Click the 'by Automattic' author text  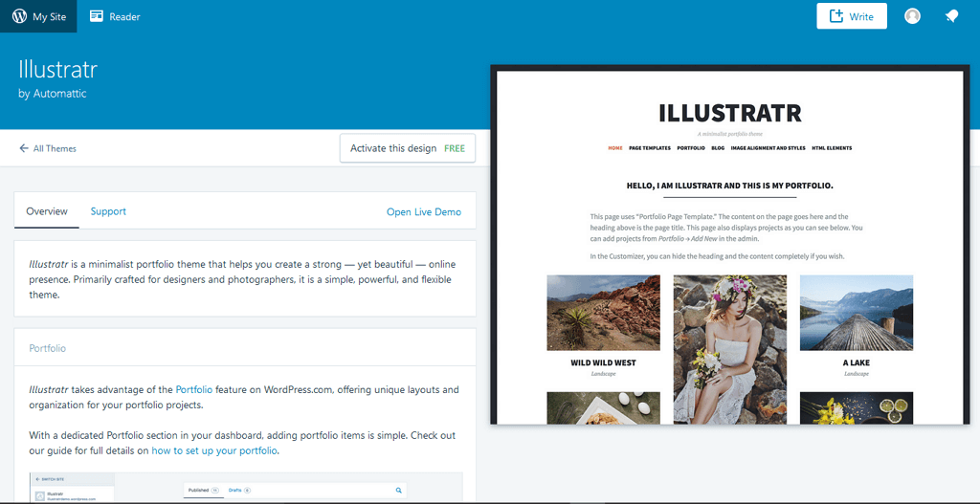tap(53, 95)
